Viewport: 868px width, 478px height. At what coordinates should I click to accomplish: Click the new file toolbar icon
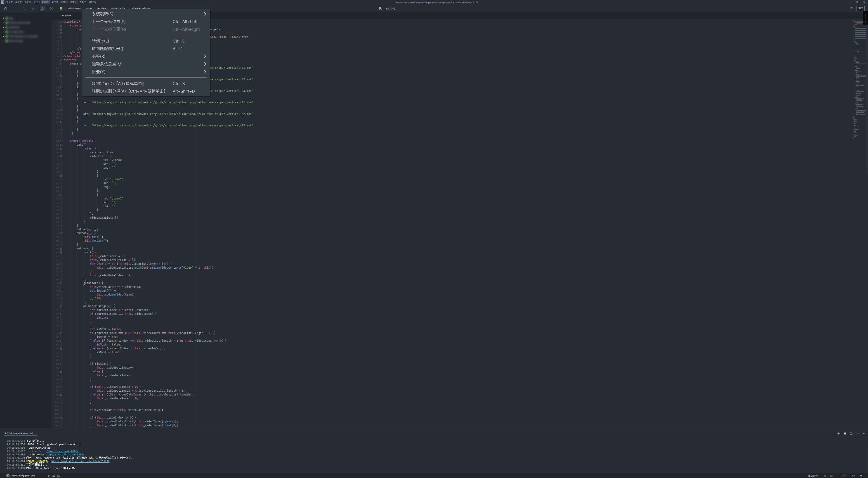(5, 8)
